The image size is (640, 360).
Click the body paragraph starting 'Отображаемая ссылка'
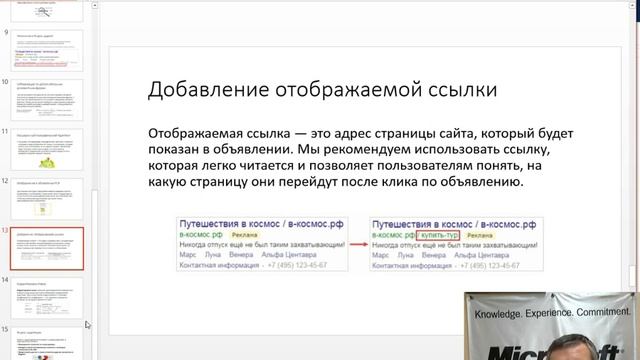pyautogui.click(x=361, y=157)
